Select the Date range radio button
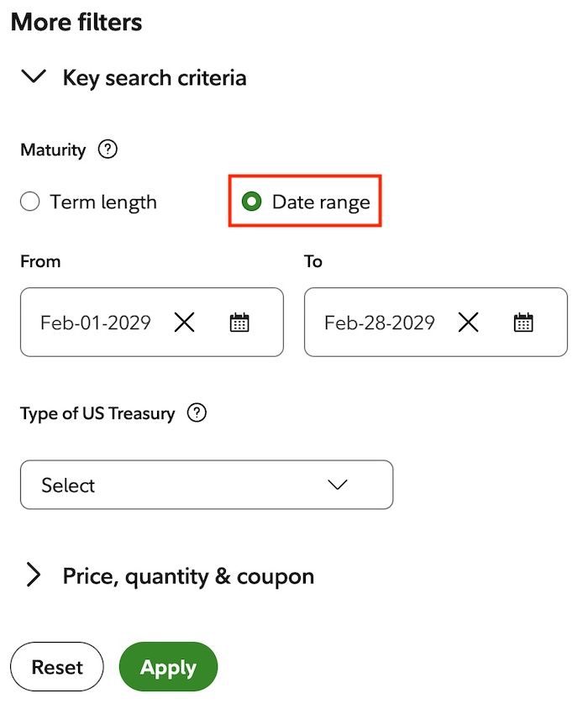This screenshot has width=588, height=709. (251, 202)
